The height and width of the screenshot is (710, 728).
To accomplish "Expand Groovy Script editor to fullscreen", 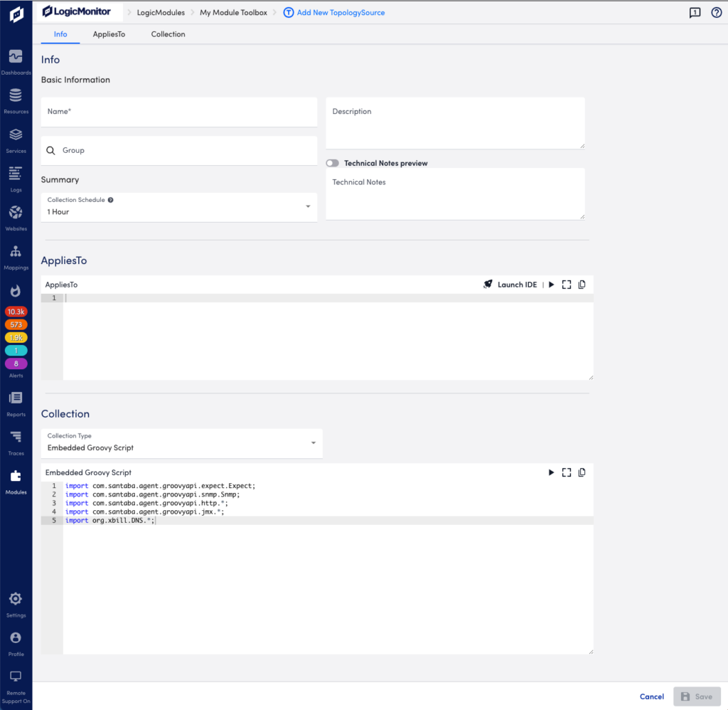I will click(x=567, y=472).
